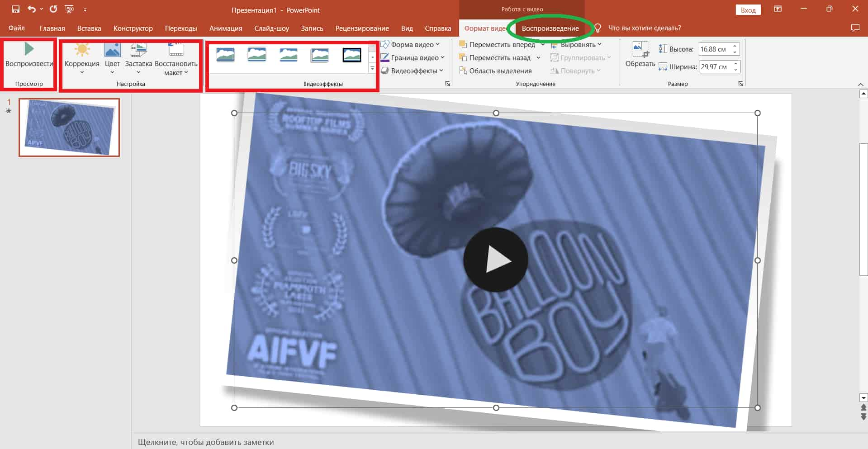Click video styles gallery next row arrow
This screenshot has height=449, width=868.
point(372,58)
